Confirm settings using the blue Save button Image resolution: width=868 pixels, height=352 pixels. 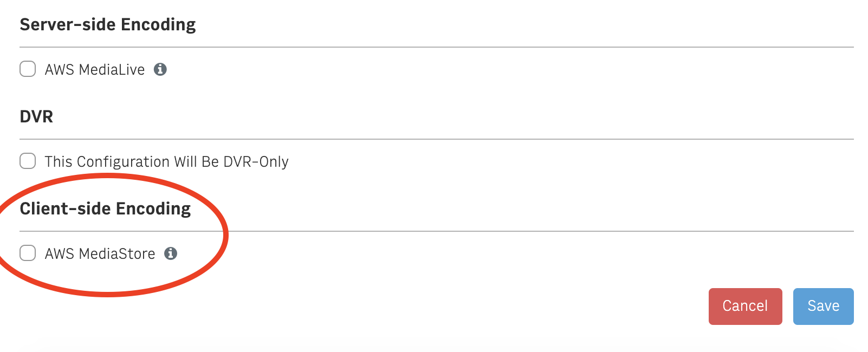(823, 307)
